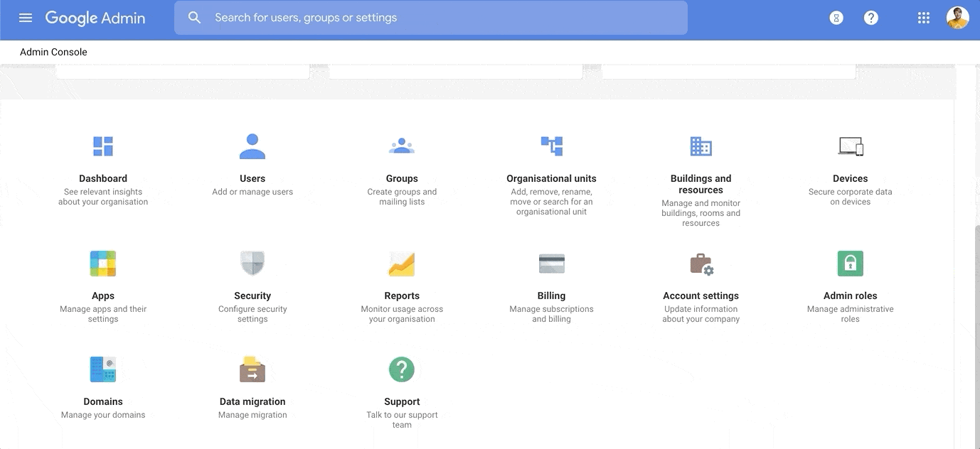Image resolution: width=980 pixels, height=449 pixels.
Task: Open Buildings and resources icon
Action: coord(701,146)
